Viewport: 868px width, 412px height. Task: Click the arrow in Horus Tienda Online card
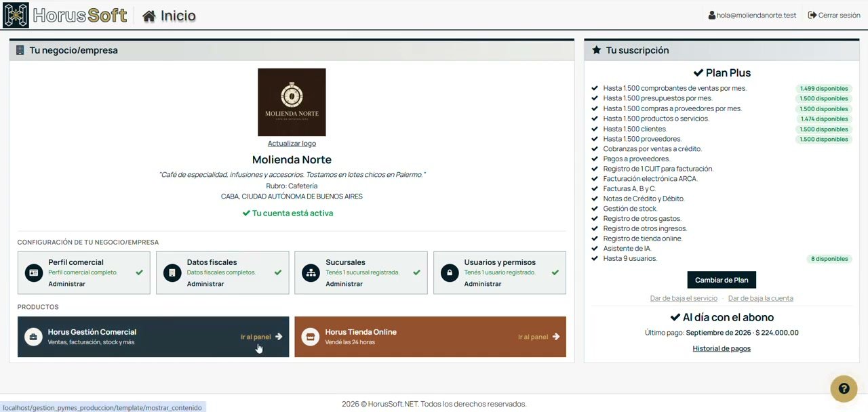tap(556, 337)
